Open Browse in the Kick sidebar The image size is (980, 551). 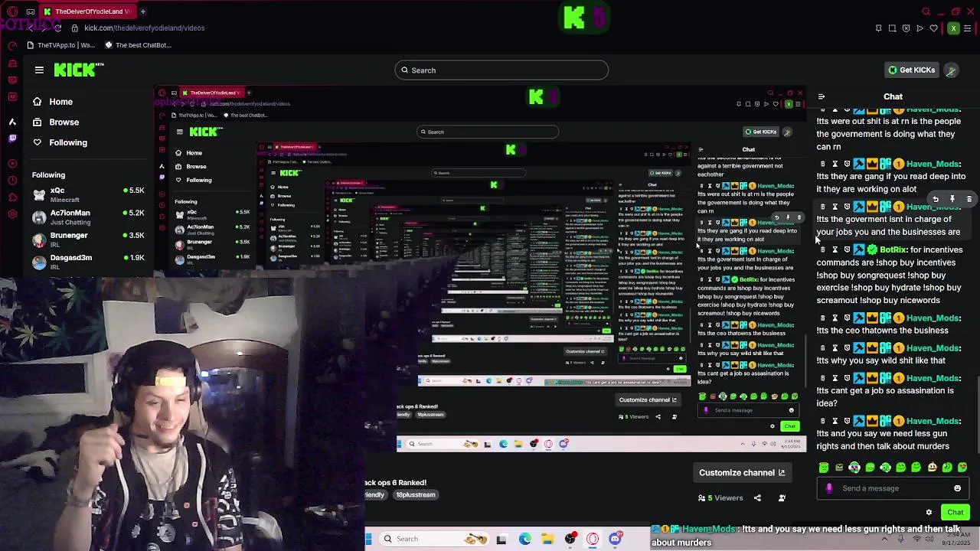pyautogui.click(x=55, y=122)
